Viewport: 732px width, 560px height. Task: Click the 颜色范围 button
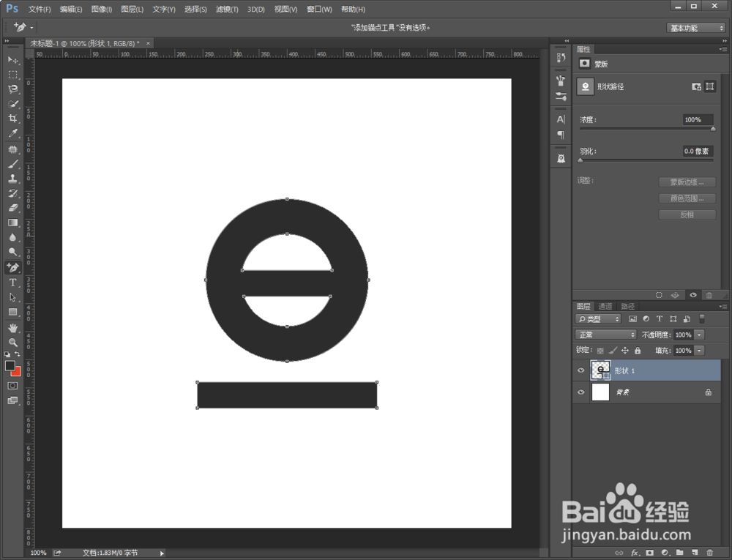point(687,198)
